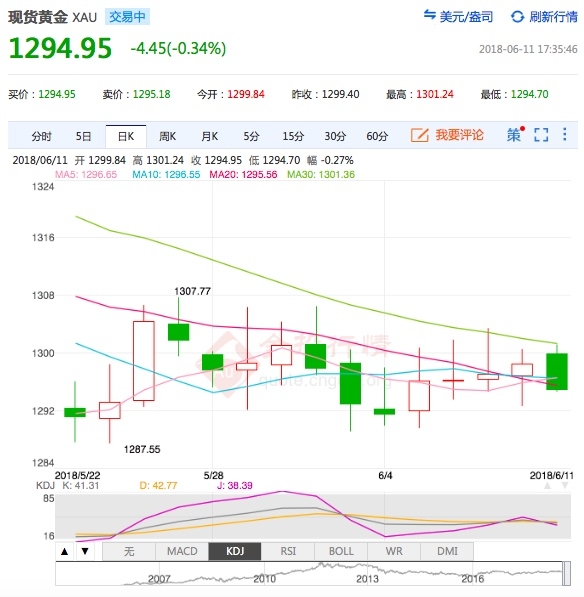Image resolution: width=584 pixels, height=597 pixels.
Task: Click the gray up arrow near 2018/6/11
Action: 547,485
